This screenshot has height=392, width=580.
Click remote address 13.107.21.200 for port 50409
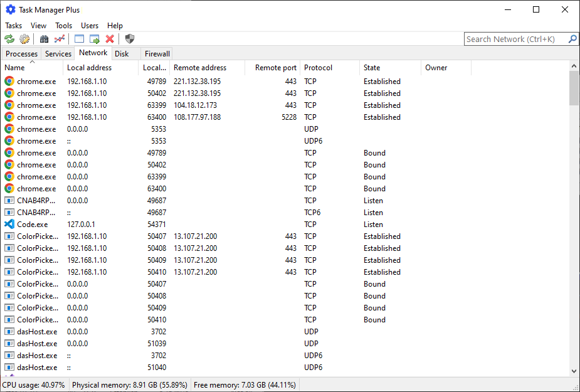click(x=195, y=260)
